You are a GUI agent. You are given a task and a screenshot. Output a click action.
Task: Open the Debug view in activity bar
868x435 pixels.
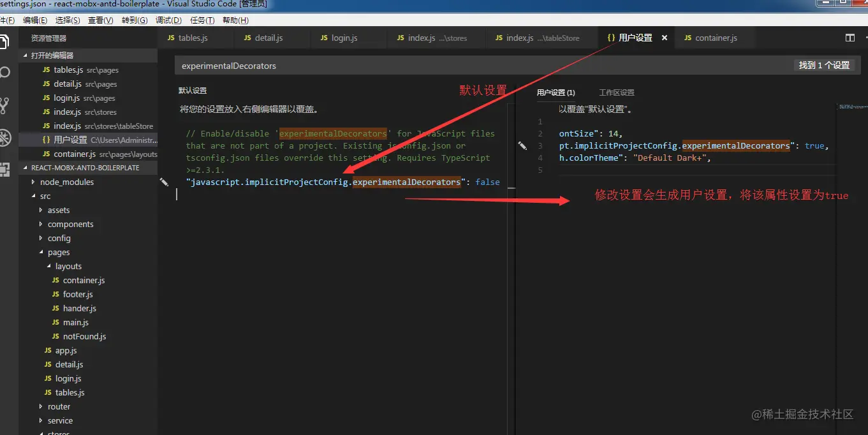(4, 138)
